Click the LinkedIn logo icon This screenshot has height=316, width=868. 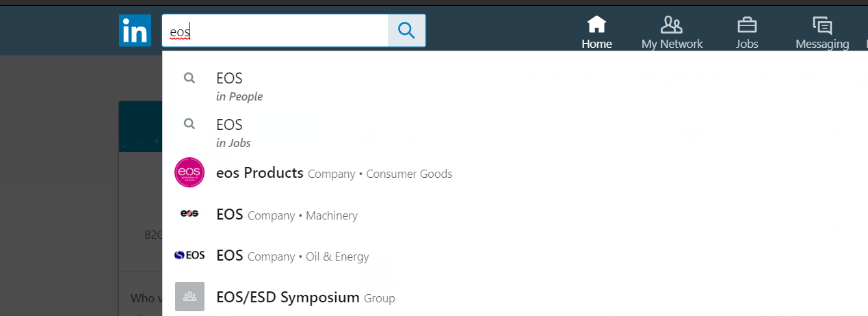tap(135, 31)
